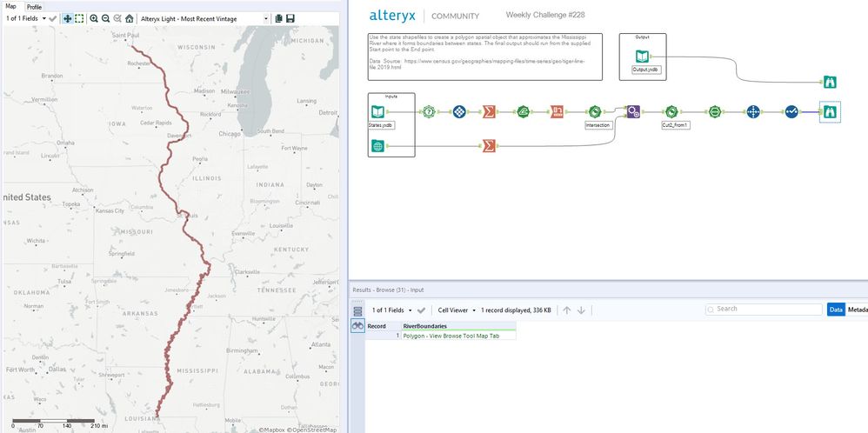The height and width of the screenshot is (433, 868).
Task: Open results 1 of 1 Fields dropdown
Action: tap(392, 310)
